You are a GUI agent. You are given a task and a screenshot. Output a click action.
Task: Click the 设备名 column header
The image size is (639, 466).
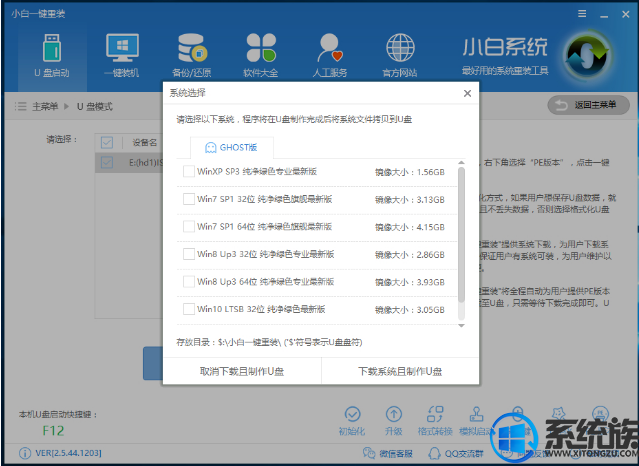point(144,142)
